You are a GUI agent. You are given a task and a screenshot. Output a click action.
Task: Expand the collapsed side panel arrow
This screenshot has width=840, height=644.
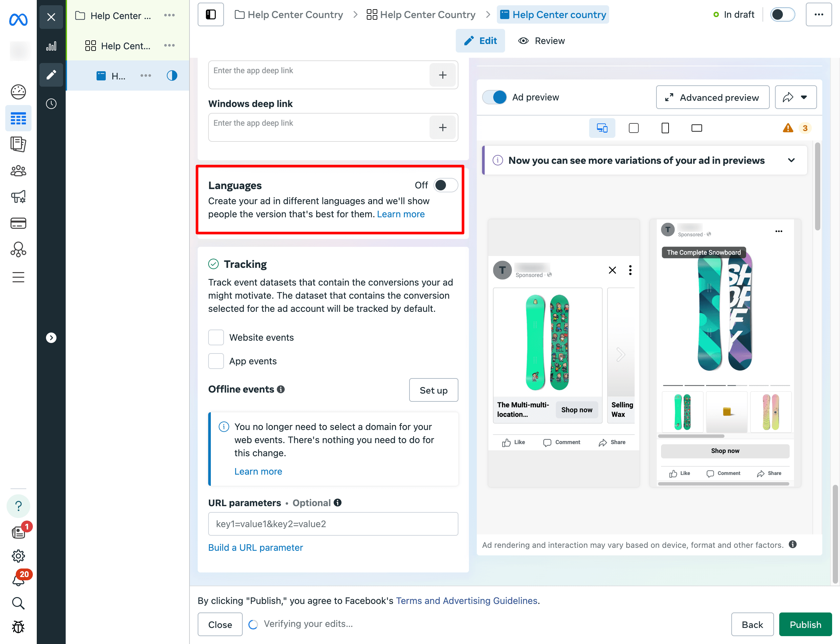(x=51, y=338)
